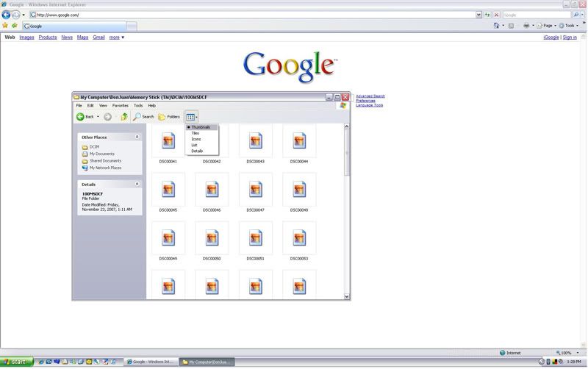
Task: Click the IE Home icon
Action: (x=497, y=26)
